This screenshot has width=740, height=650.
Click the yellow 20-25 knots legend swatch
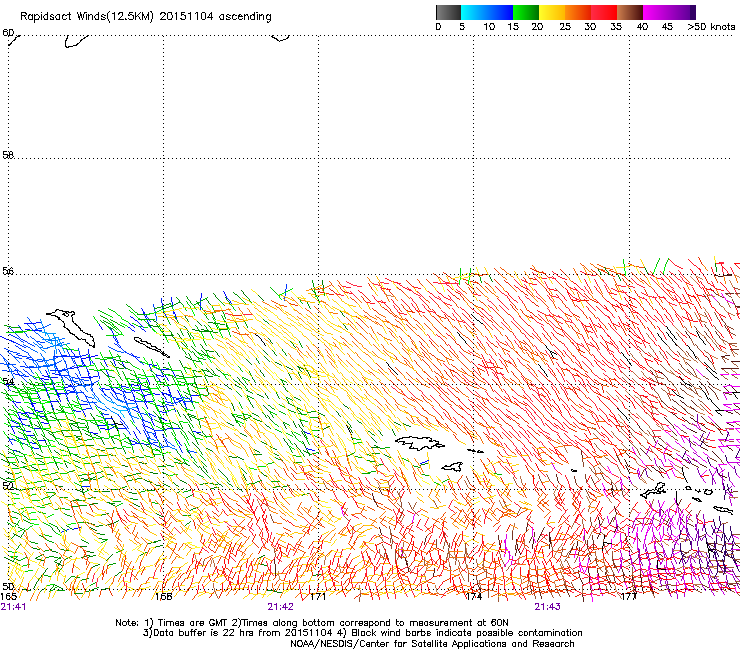[552, 12]
